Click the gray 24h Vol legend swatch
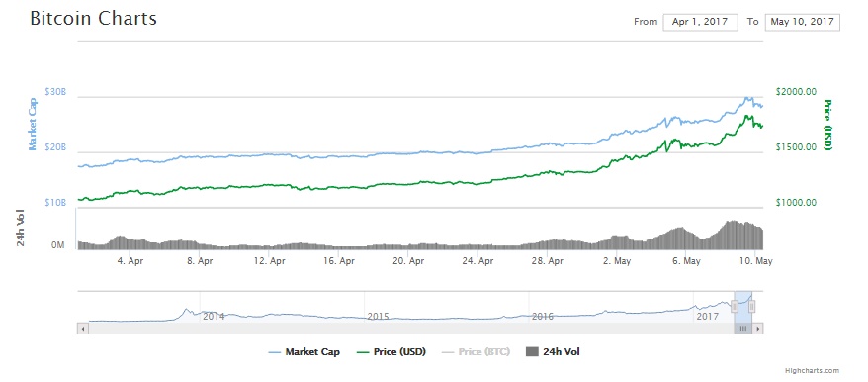Viewport: 868px width, 382px height. [532, 351]
